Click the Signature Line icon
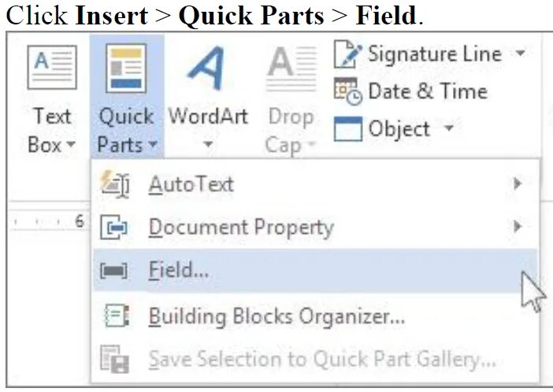The height and width of the screenshot is (392, 553). click(x=347, y=55)
